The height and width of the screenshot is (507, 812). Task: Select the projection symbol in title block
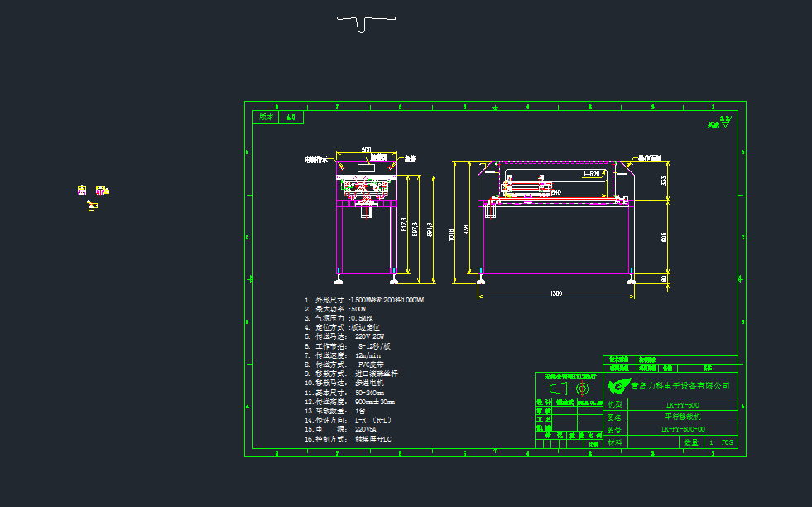(569, 388)
